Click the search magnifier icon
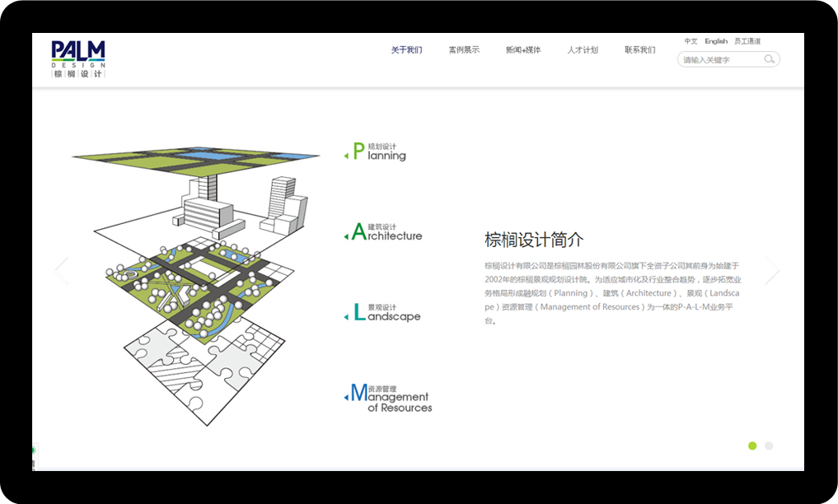 pos(769,58)
